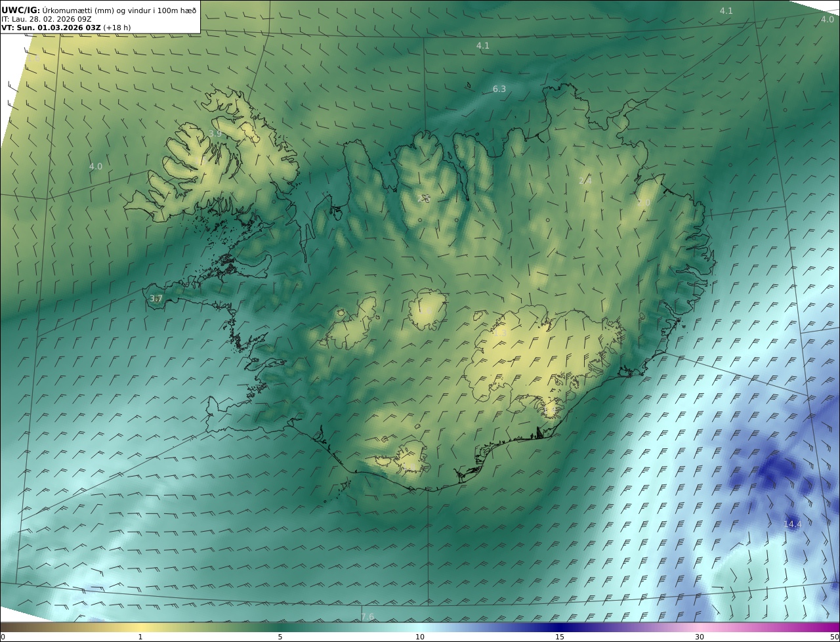Click the 'UWC/IG: Úrkomumætti (mm)' title line
Screen dimensions: 840x642
98,10
